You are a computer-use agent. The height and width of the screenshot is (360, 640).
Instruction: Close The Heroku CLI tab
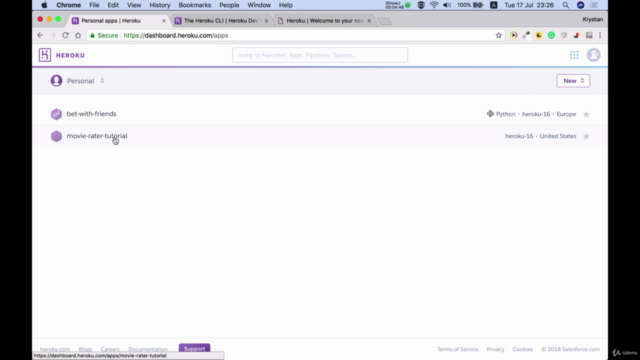click(267, 21)
